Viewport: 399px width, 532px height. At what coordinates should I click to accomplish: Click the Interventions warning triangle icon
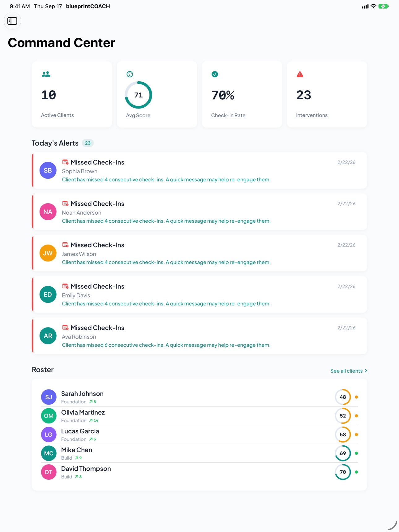pos(300,74)
